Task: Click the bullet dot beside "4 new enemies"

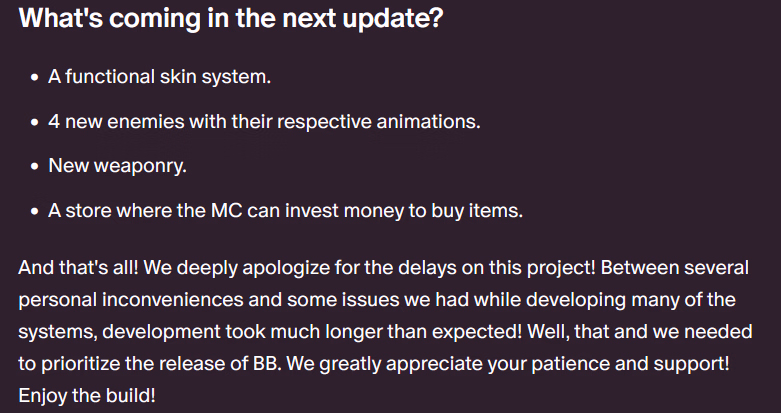Action: click(35, 122)
